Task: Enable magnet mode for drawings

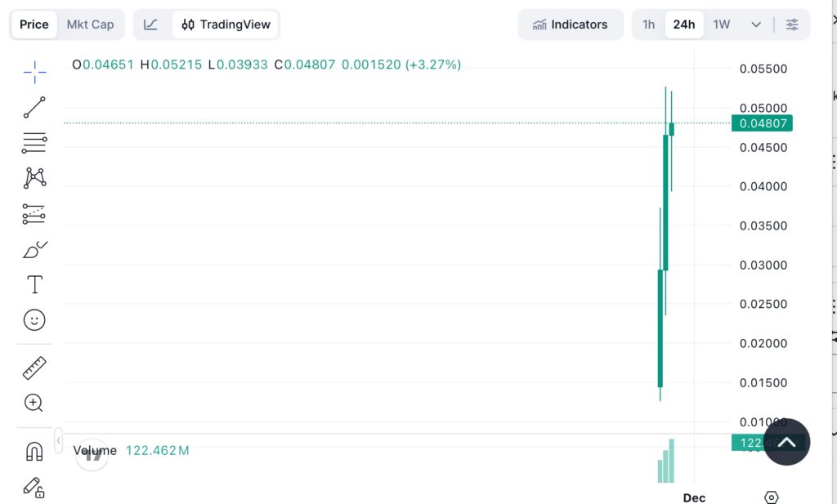Action: [34, 450]
